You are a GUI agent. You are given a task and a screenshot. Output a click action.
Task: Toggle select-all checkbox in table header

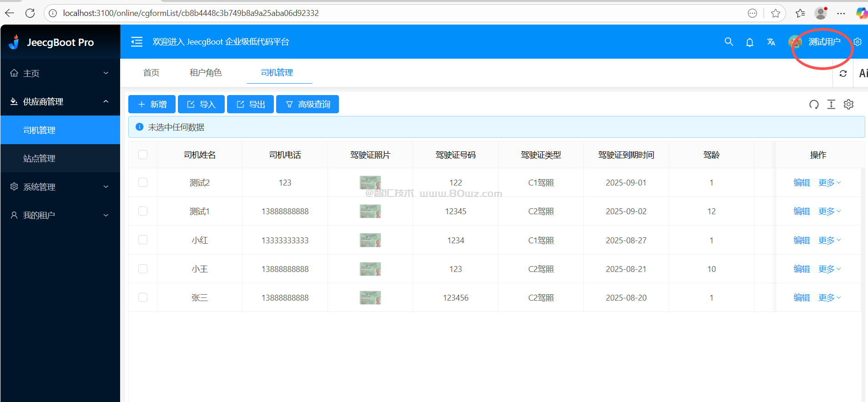point(143,155)
